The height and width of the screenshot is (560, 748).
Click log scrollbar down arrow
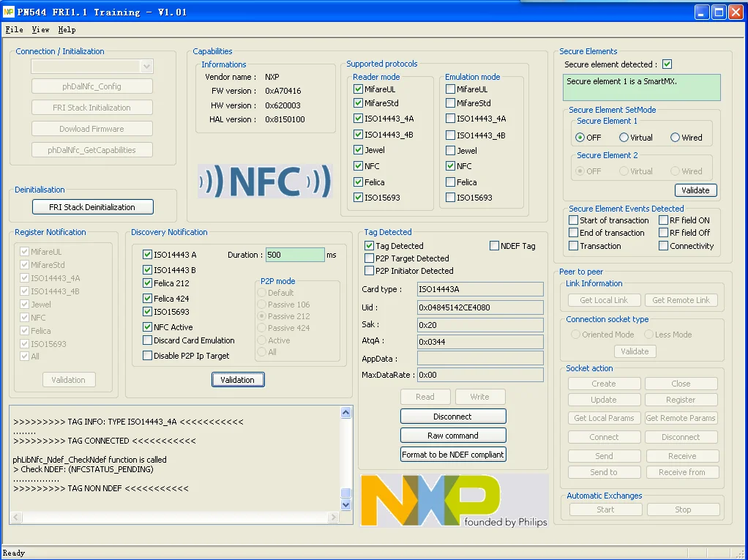pos(346,504)
